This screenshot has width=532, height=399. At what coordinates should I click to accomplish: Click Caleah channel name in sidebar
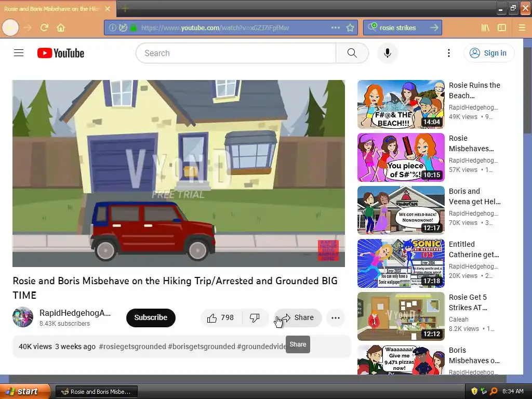tap(458, 320)
